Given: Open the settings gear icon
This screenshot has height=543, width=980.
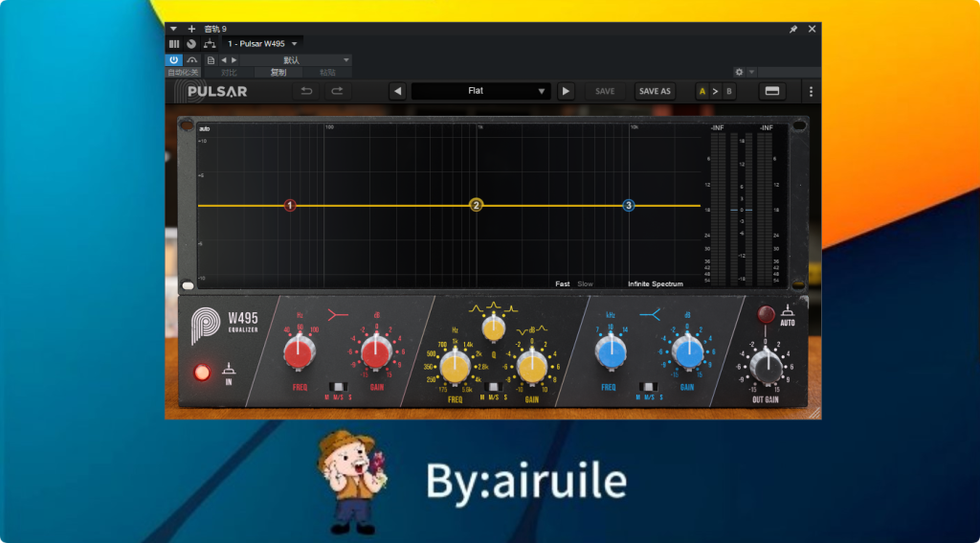Looking at the screenshot, I should click(x=740, y=72).
